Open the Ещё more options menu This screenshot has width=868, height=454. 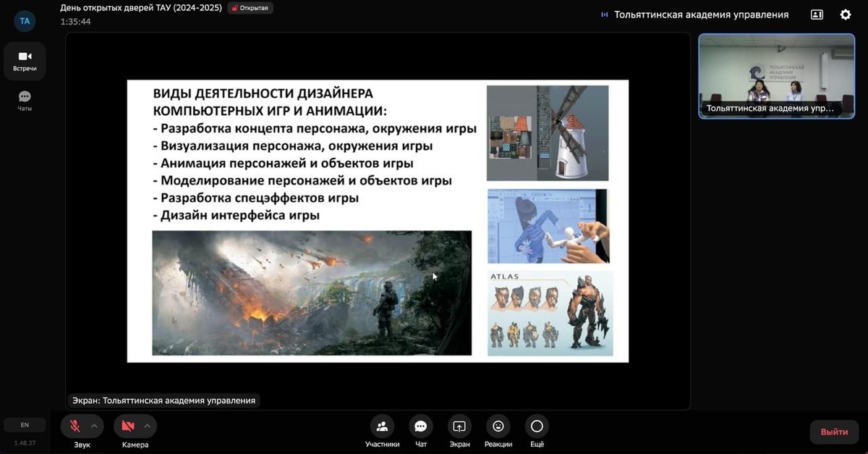click(x=537, y=431)
